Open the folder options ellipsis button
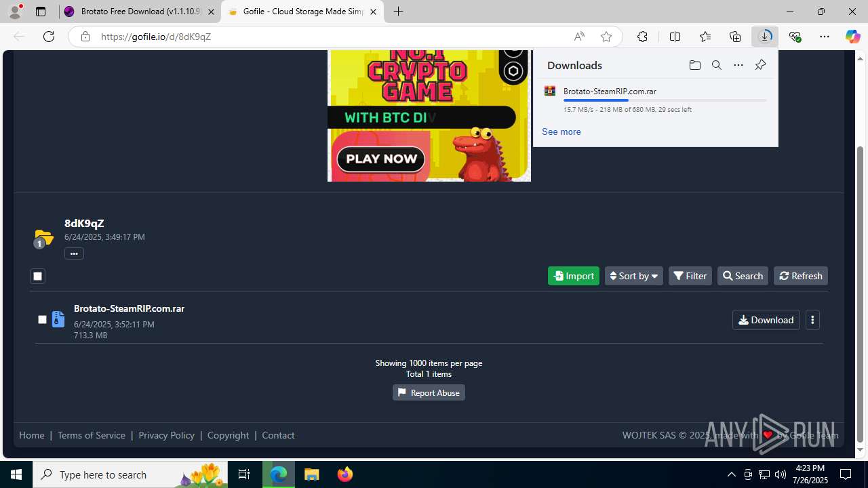 74,253
